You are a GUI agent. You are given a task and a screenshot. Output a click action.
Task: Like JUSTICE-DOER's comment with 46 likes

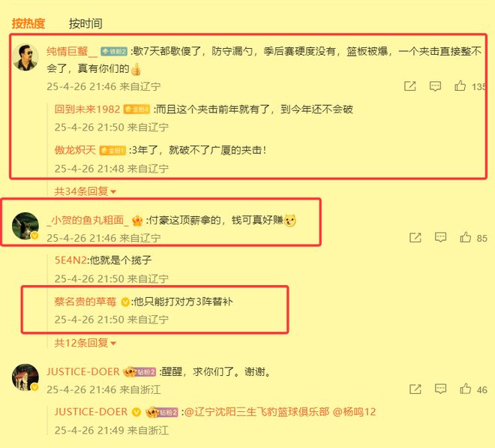click(x=465, y=389)
